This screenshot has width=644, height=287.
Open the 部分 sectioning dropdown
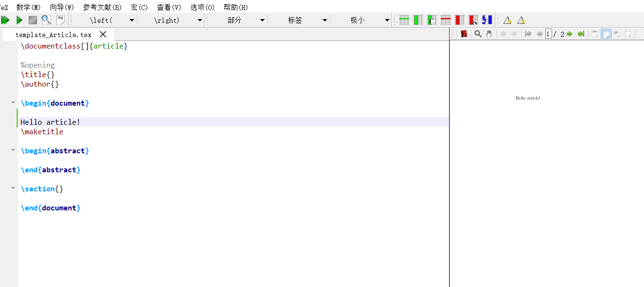261,20
